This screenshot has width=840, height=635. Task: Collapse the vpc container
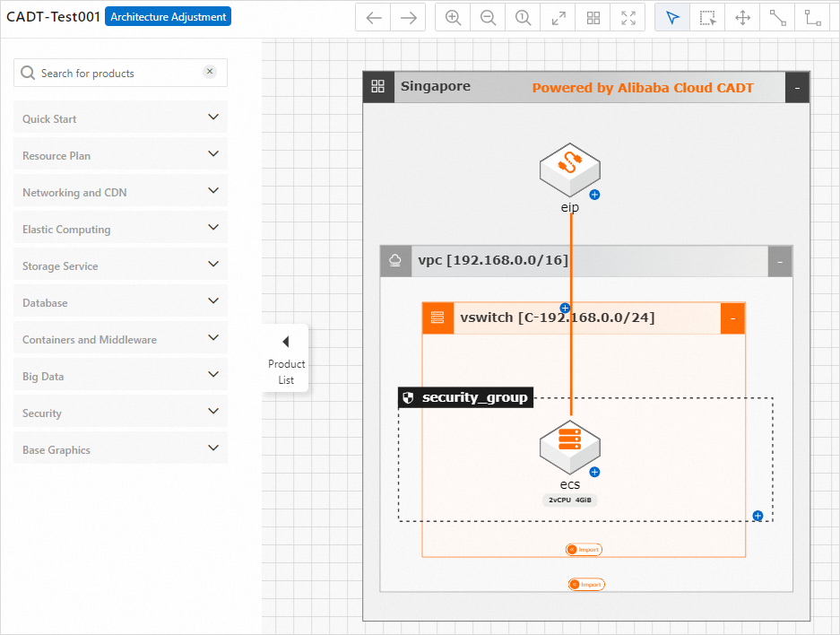click(x=780, y=261)
